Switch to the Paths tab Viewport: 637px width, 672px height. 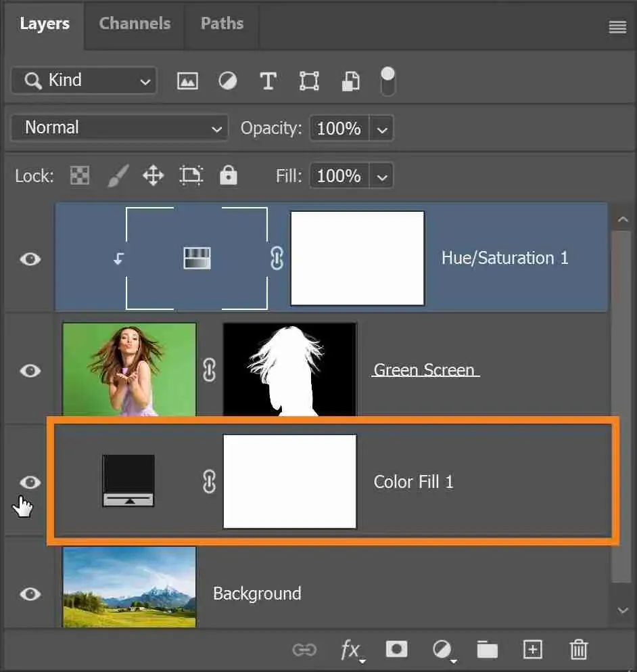[x=222, y=24]
